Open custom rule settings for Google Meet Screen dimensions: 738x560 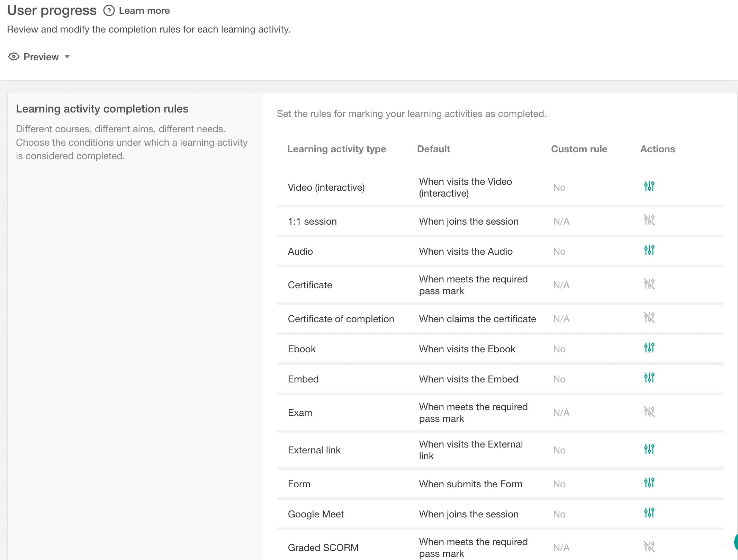pyautogui.click(x=649, y=513)
